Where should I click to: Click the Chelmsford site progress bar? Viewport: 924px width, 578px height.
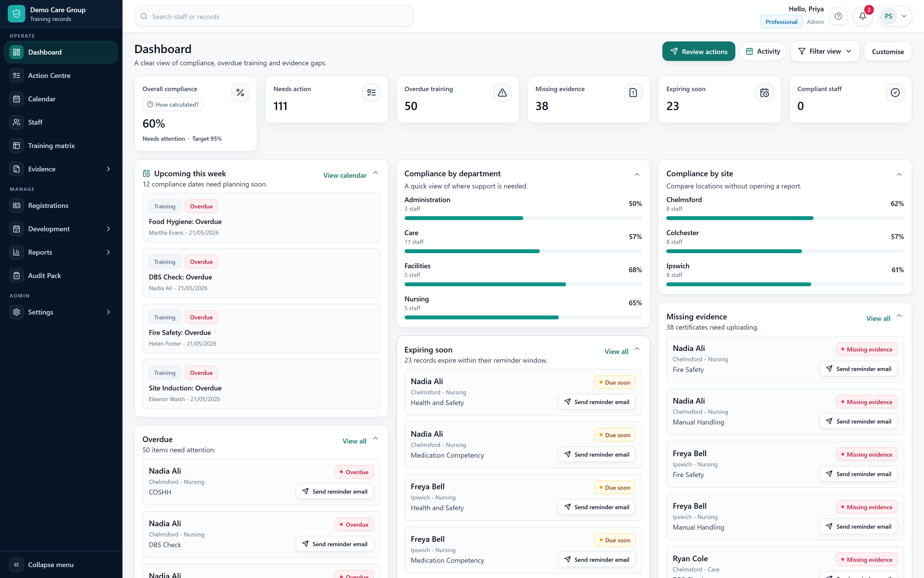tap(785, 218)
